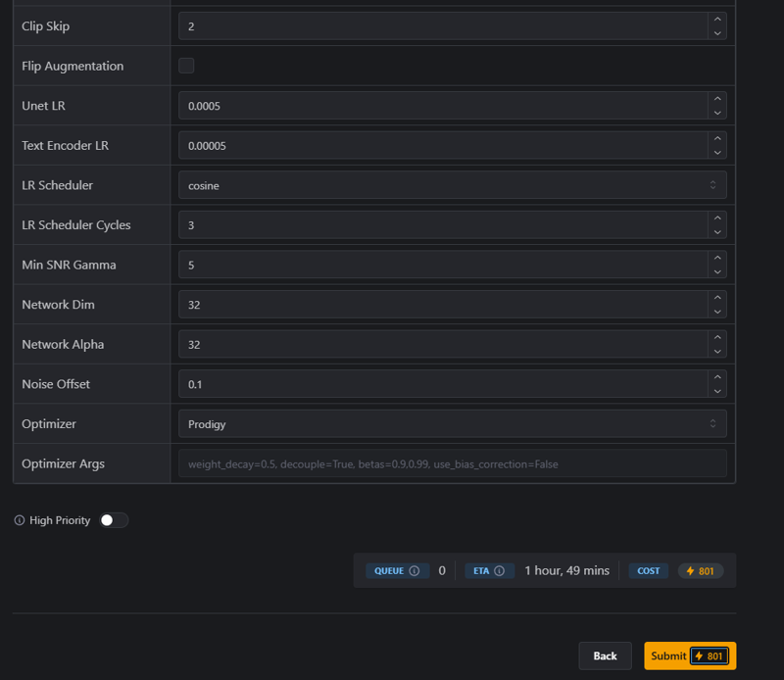Increase Network Dim with the up arrow

[x=717, y=298]
